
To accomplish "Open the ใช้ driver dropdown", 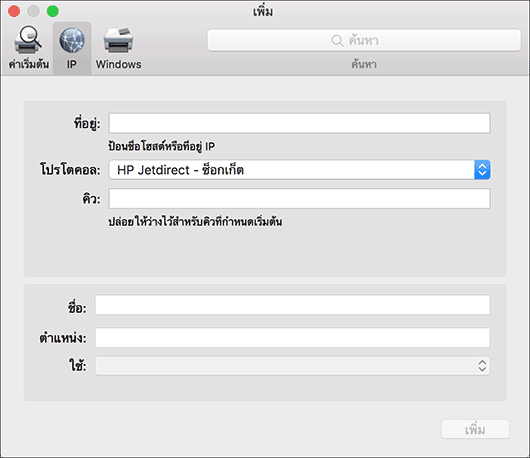I will [292, 366].
